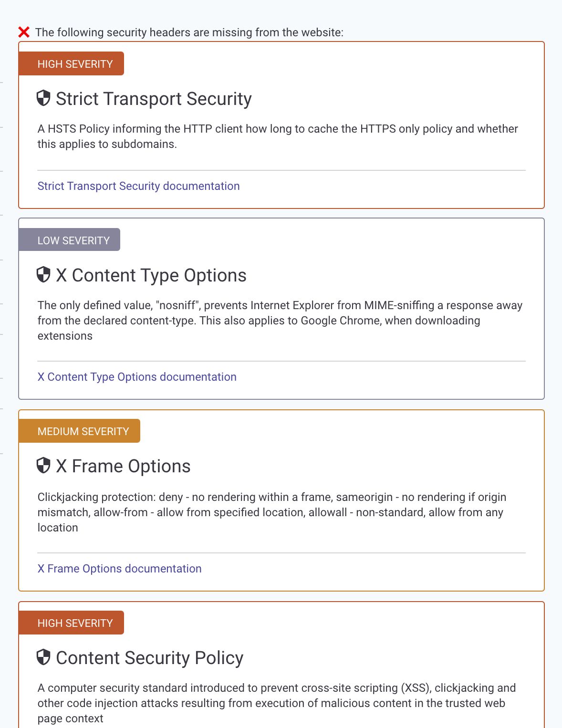Select the MEDIUM SEVERITY badge on X Frame Options
The height and width of the screenshot is (728, 562).
coord(79,431)
